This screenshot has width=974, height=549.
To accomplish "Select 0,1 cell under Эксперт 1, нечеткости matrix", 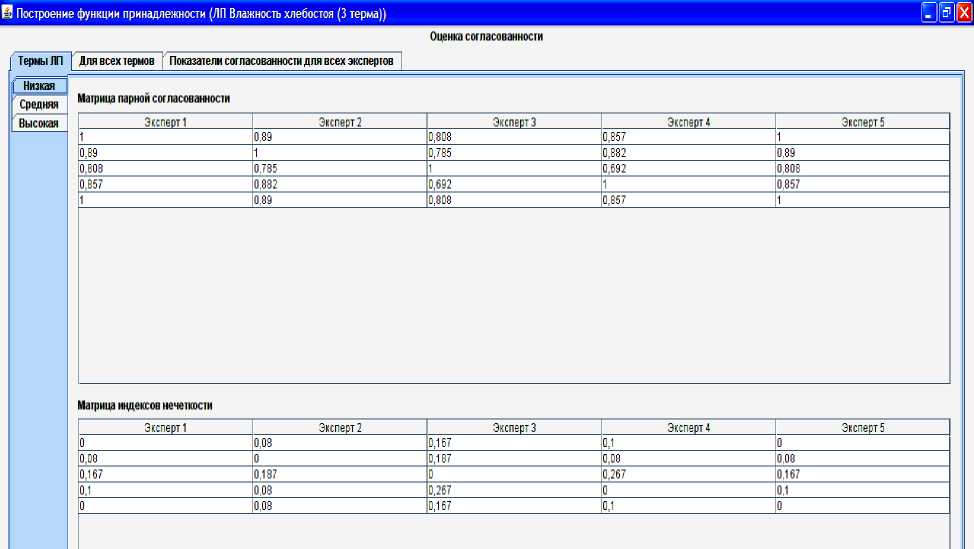I will [x=165, y=490].
